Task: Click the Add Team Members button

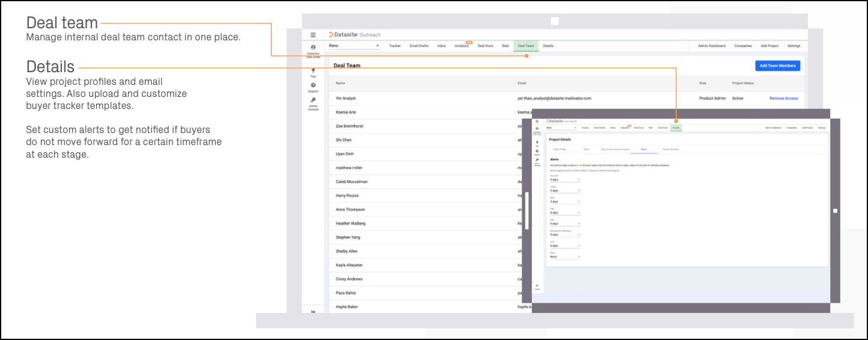Action: pos(777,66)
